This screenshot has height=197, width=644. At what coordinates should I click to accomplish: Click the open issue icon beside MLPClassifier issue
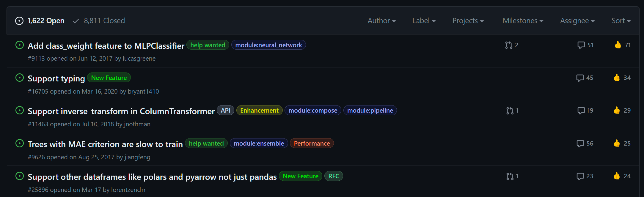(x=20, y=45)
